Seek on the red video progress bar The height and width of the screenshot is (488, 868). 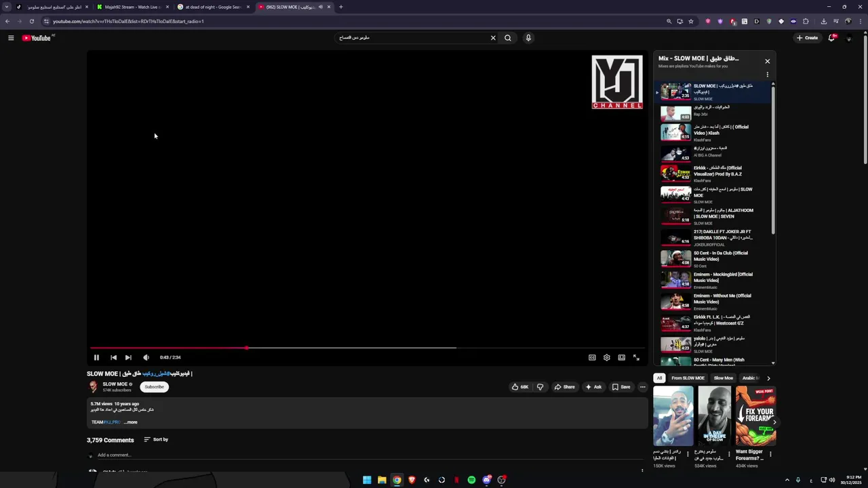pyautogui.click(x=366, y=348)
